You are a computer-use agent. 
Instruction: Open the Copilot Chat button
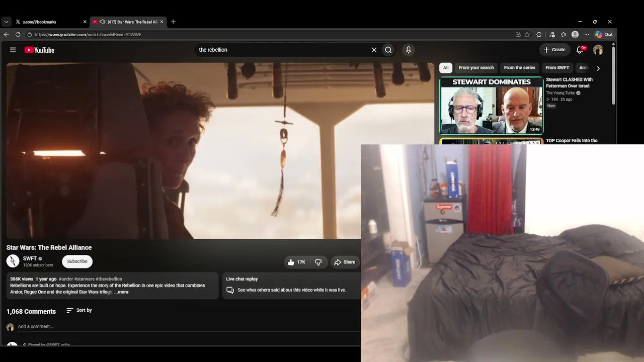coord(604,35)
